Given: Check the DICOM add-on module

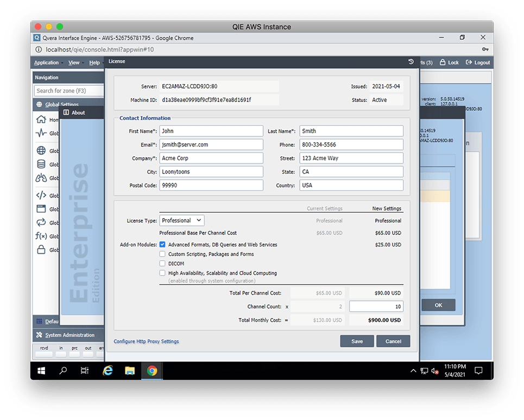Looking at the screenshot, I should tap(162, 263).
